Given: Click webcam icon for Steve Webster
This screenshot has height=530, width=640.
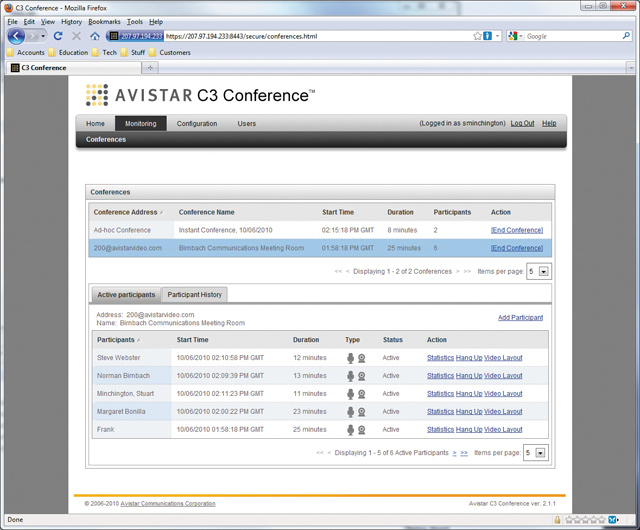Looking at the screenshot, I should (x=362, y=358).
